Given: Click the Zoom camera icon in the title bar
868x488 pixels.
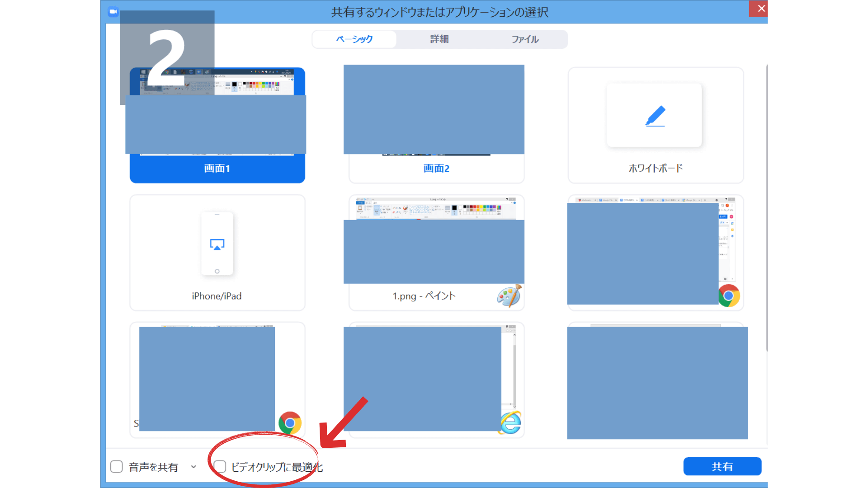Looking at the screenshot, I should pyautogui.click(x=113, y=11).
